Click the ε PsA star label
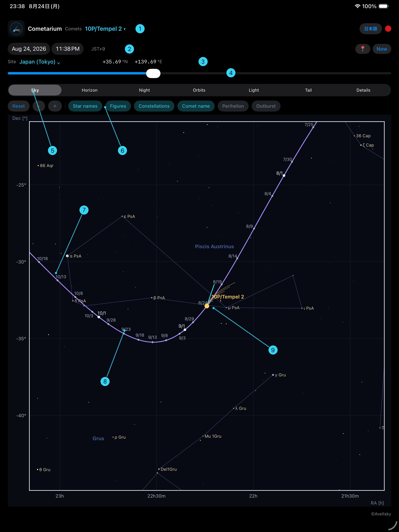Screen dimensions: 399x532 129,217
